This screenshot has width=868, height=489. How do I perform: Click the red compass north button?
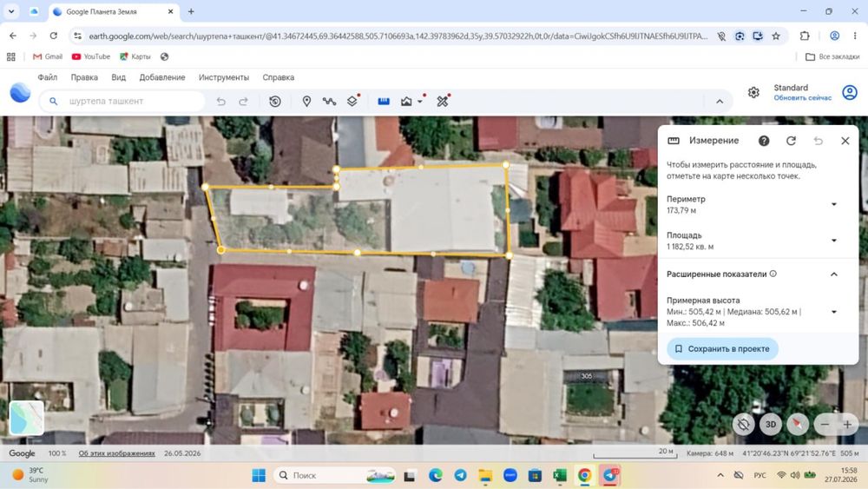[x=797, y=424]
